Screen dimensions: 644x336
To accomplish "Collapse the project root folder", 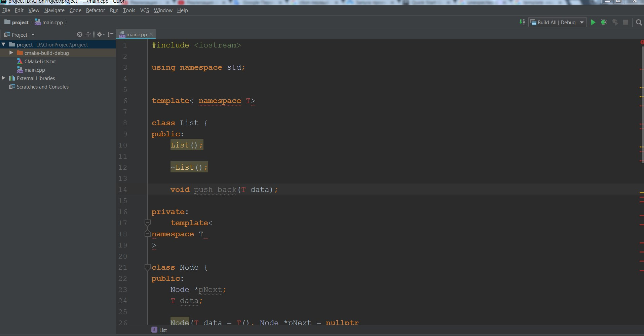I will click(x=3, y=44).
